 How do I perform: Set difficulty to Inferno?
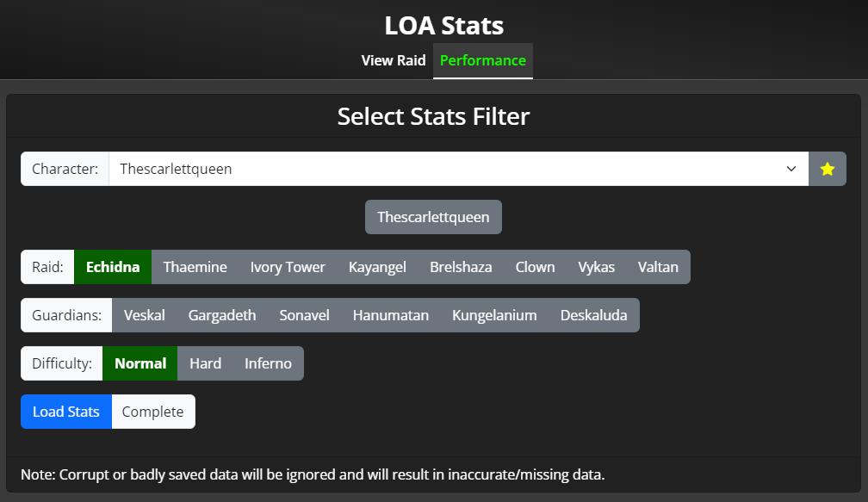pyautogui.click(x=268, y=363)
